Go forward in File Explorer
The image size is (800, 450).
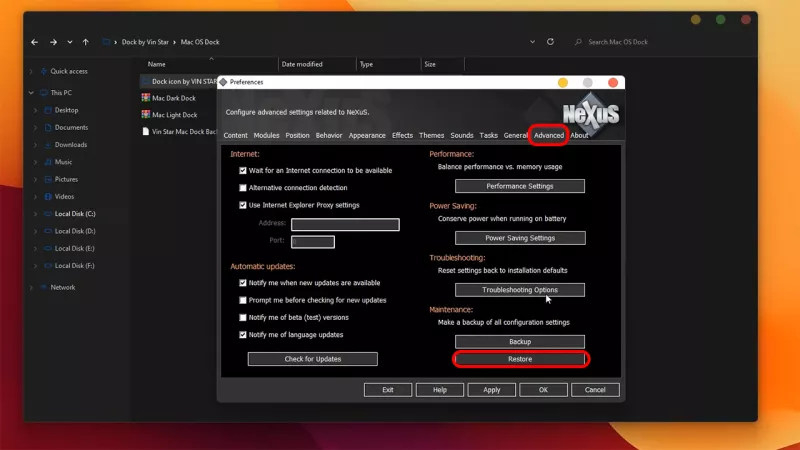[x=53, y=42]
